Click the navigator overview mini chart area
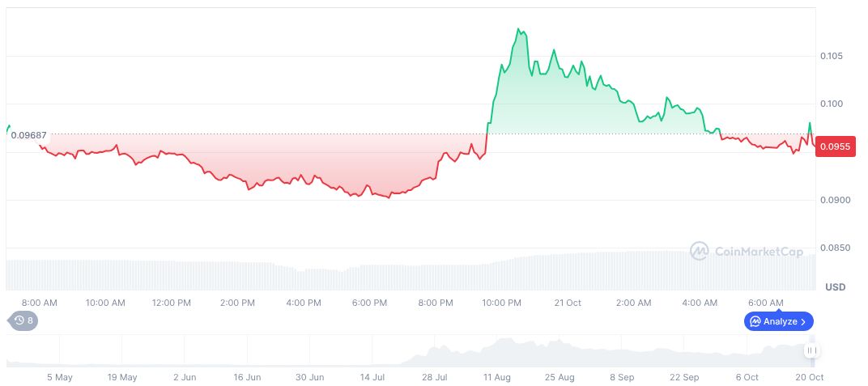Screen dimensions: 868x386 pos(405,351)
